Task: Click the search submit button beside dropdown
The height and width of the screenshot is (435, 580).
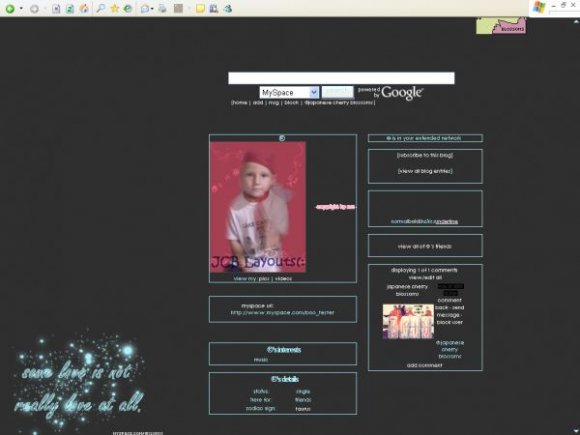Action: point(337,92)
